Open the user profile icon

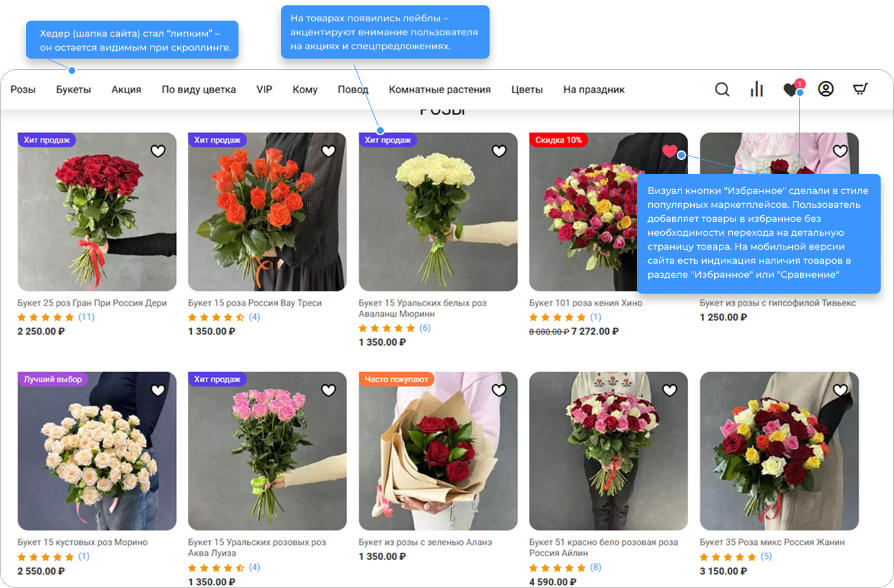826,89
